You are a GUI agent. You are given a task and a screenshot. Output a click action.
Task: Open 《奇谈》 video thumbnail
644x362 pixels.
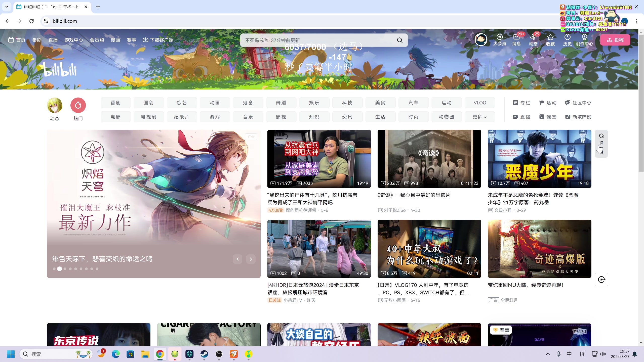click(429, 159)
